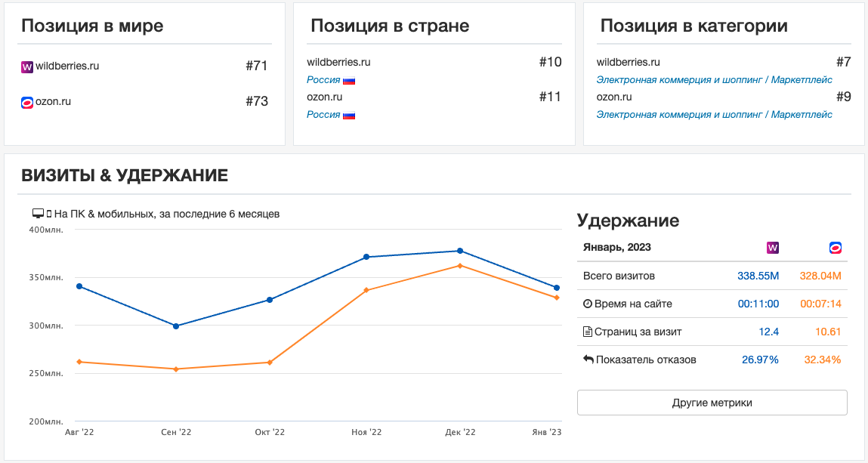Click the Russia flag under wildberries.ru country rank
The width and height of the screenshot is (868, 463).
pos(348,79)
